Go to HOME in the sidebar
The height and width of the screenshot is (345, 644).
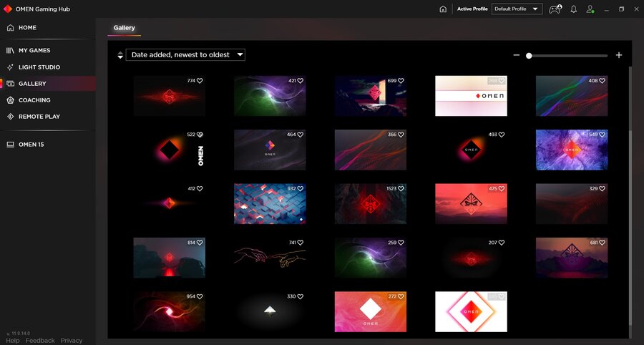48,27
